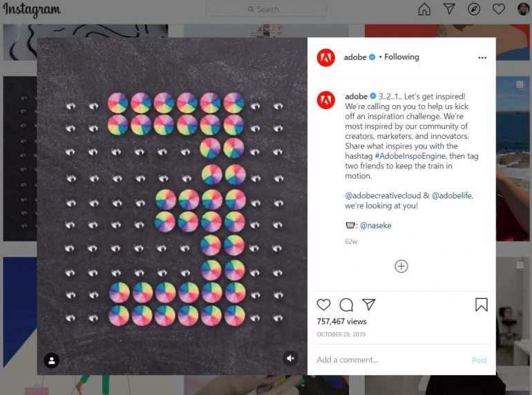The height and width of the screenshot is (395, 532).
Task: Open activity feed heart icon in header
Action: 498,9
